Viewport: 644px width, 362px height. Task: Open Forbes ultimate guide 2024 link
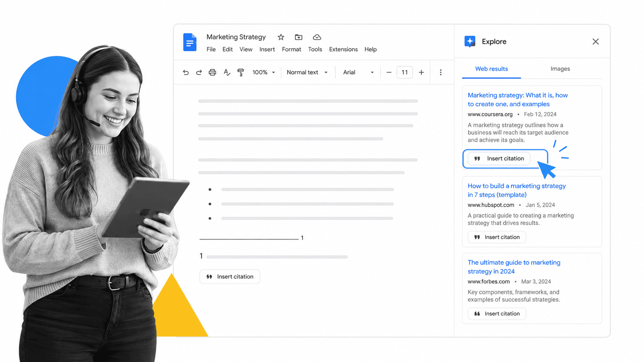pos(514,267)
